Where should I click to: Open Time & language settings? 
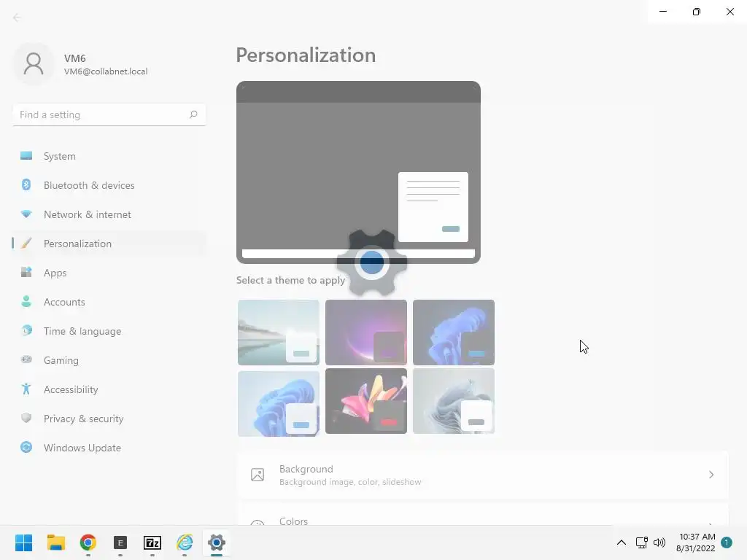109,331
